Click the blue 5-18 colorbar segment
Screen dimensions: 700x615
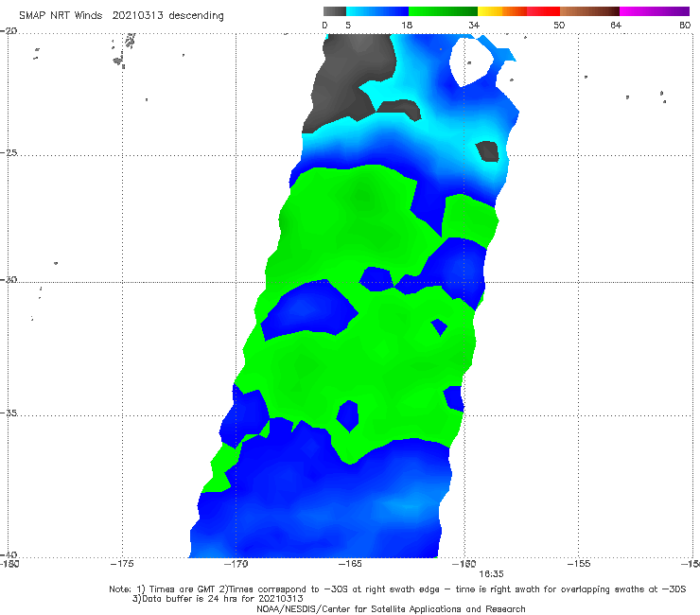377,11
